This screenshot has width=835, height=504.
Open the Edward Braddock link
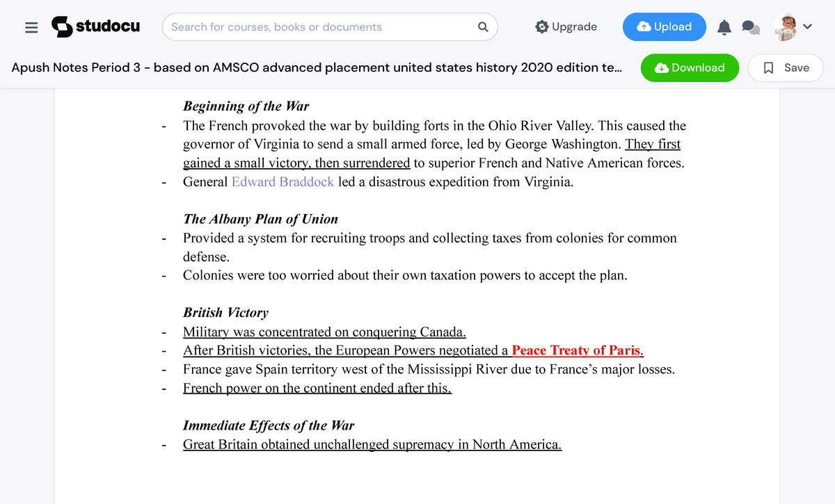(x=283, y=181)
